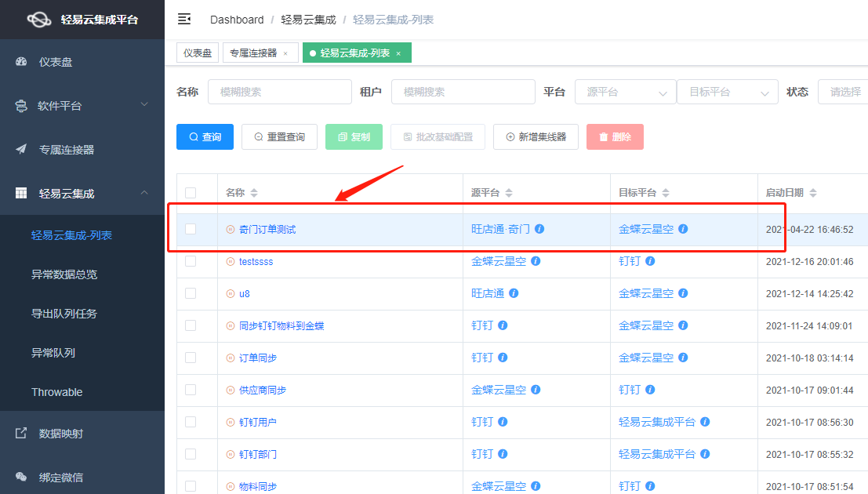Close the 专属连接器 tab
The height and width of the screenshot is (494, 868).
(x=285, y=53)
